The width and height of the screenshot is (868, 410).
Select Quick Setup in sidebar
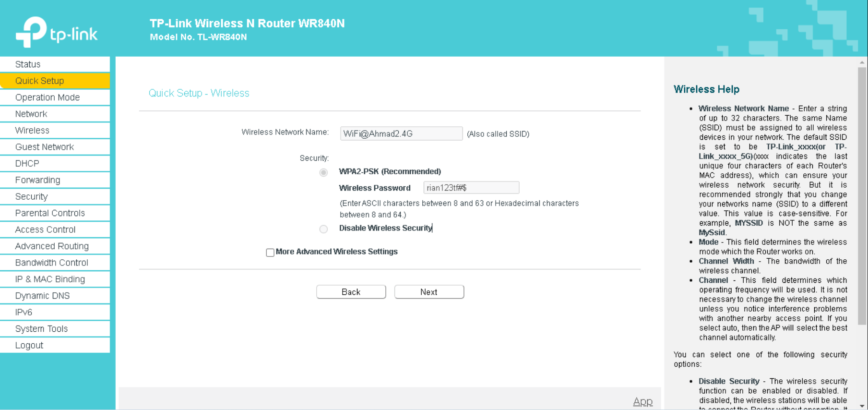[55, 81]
